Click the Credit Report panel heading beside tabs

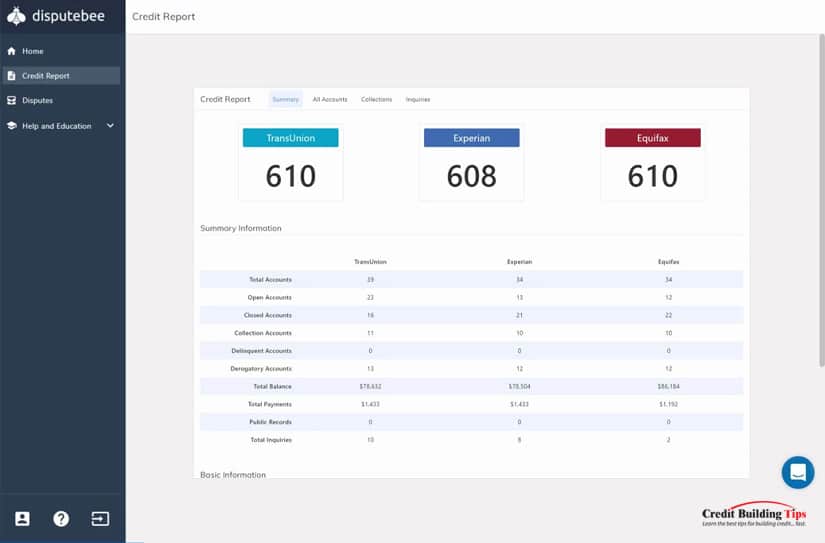coord(225,99)
